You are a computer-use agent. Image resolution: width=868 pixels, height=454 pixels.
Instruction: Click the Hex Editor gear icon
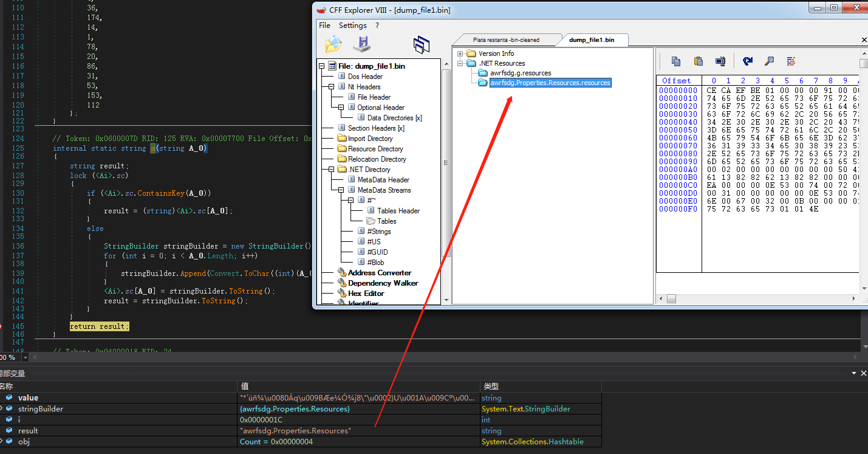(x=341, y=294)
